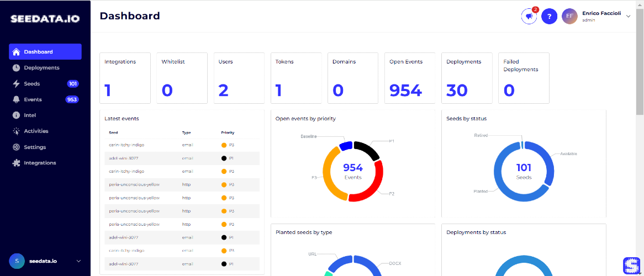Click the Type column header
Viewport: 644px width, 276px height.
tap(187, 132)
